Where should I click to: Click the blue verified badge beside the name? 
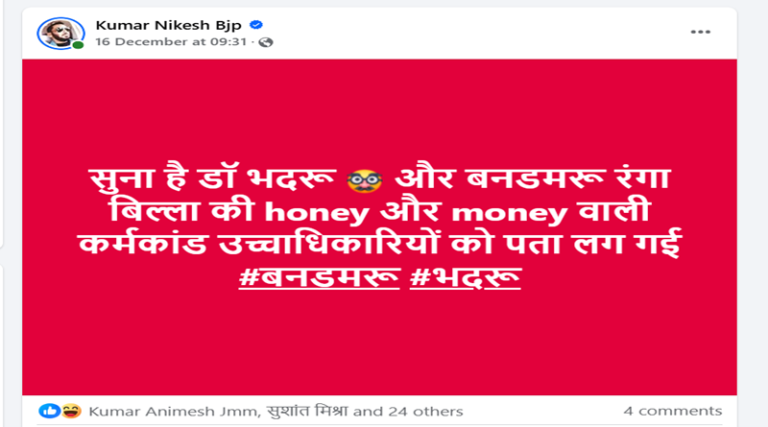point(256,24)
